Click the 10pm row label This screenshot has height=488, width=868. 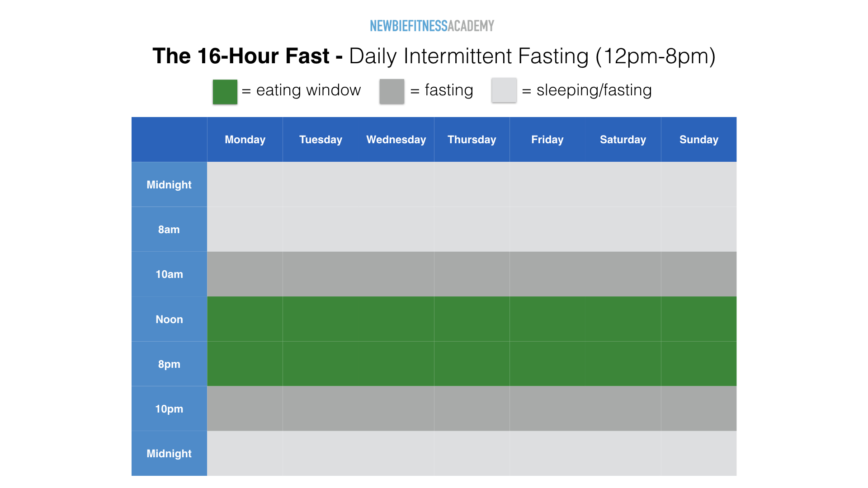coord(169,408)
